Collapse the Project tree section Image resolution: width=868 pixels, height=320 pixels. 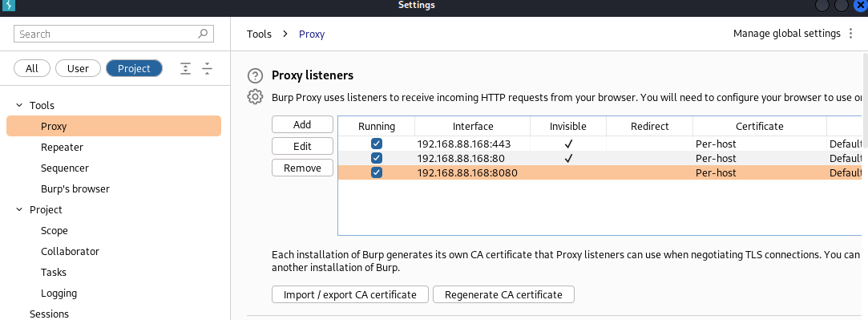(19, 210)
